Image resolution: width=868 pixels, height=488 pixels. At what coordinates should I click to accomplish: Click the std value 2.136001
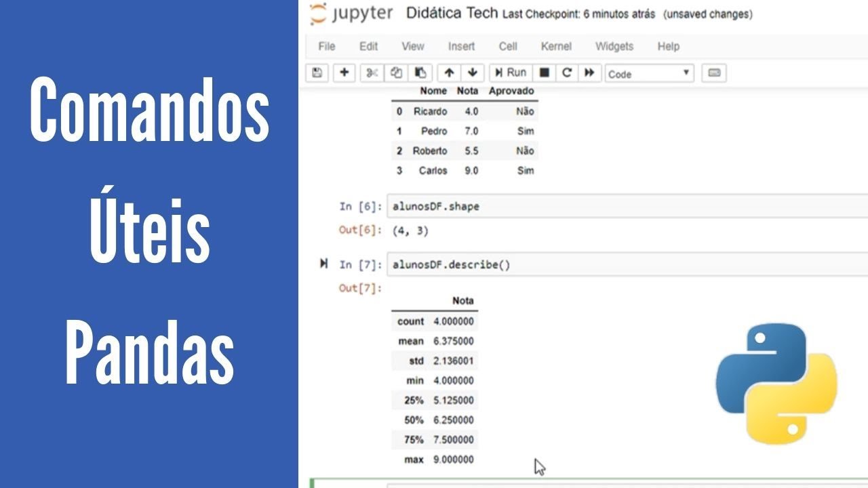[454, 361]
